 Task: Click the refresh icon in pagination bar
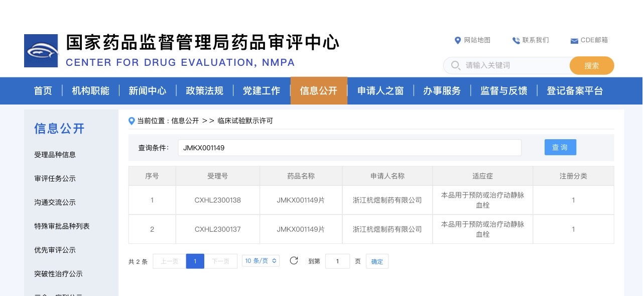294,260
